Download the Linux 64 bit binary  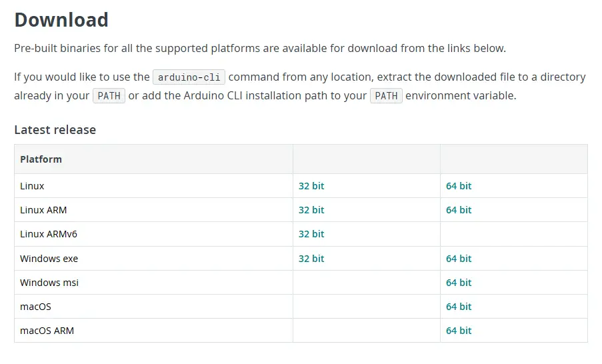point(459,186)
